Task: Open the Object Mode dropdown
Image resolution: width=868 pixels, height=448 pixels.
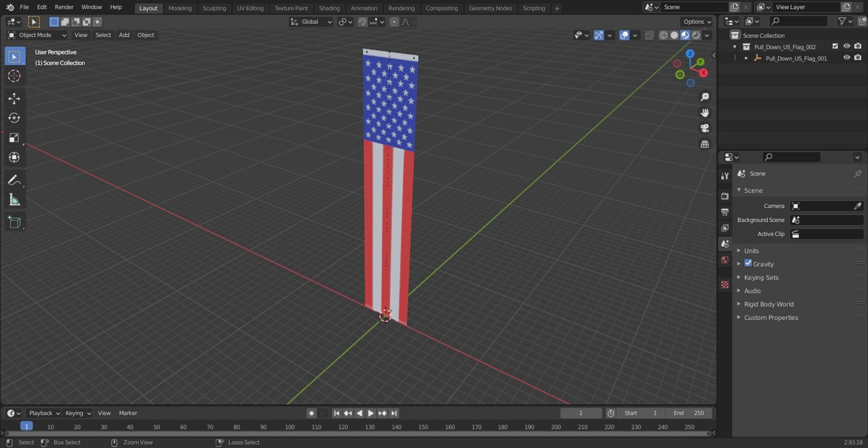Action: 37,35
